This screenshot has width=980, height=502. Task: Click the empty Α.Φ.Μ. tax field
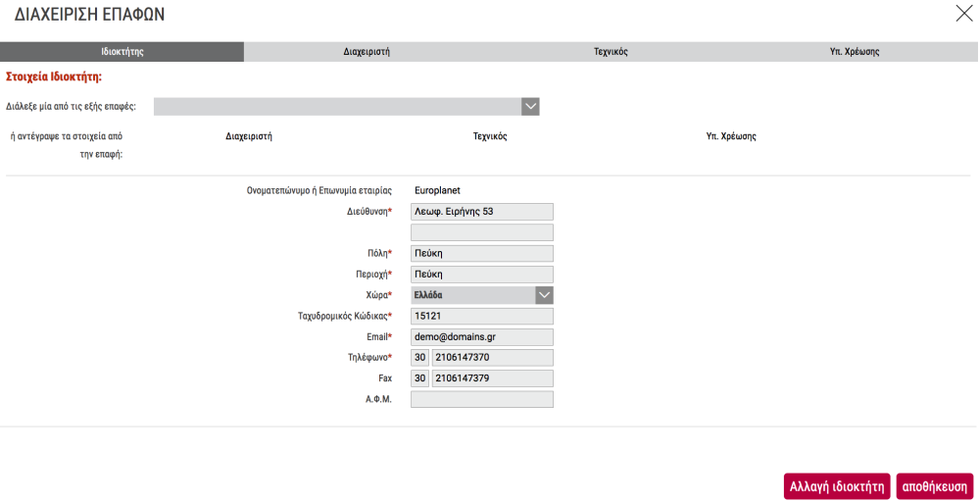[x=482, y=400]
